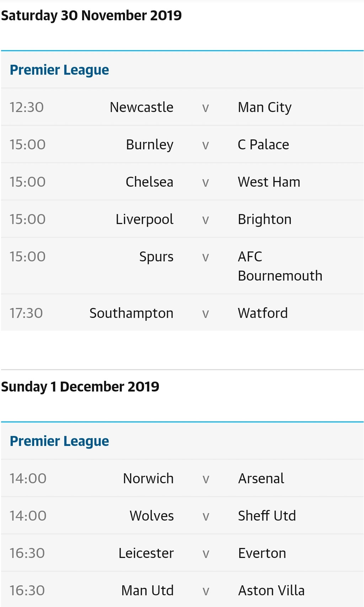Tap the Arsenal team name

(x=261, y=479)
